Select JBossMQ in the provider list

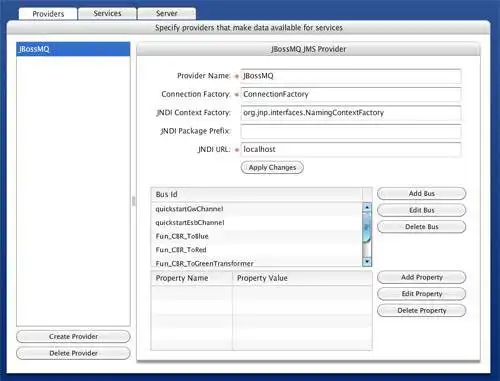coord(73,49)
